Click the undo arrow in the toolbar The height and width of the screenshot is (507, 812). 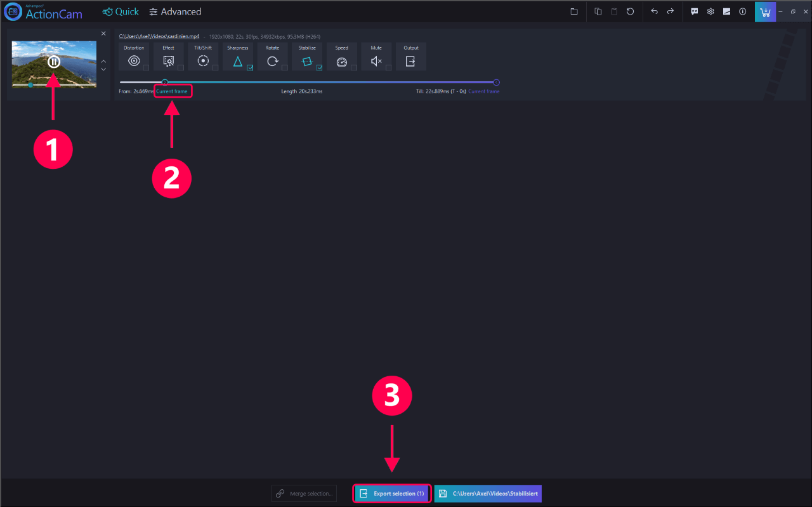coord(655,11)
